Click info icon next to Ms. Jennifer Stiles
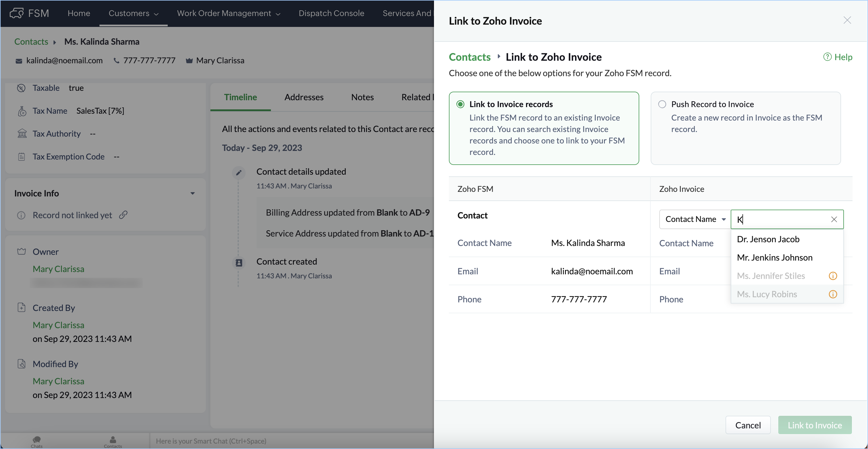Screen dimensions: 868x449 [x=833, y=276]
